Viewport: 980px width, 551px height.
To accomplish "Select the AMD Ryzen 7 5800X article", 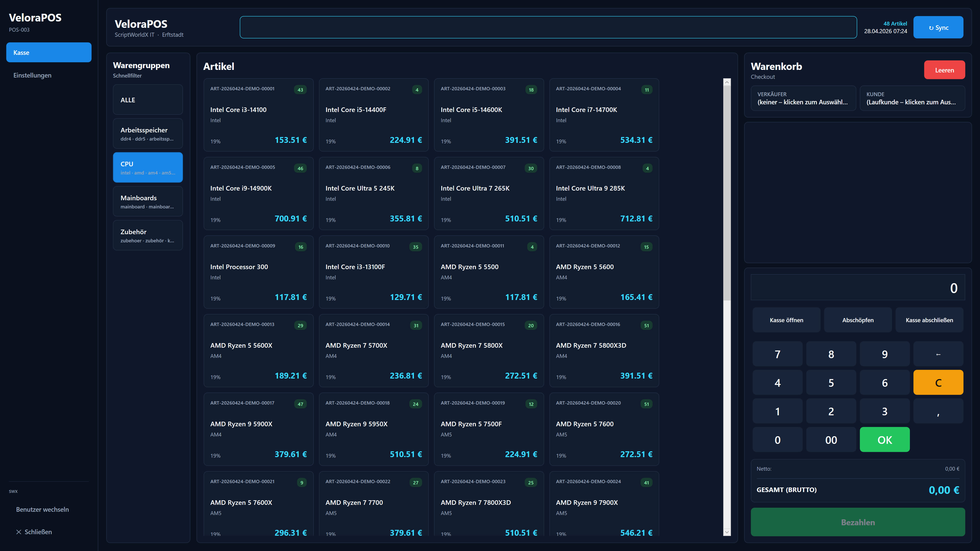I will 489,350.
